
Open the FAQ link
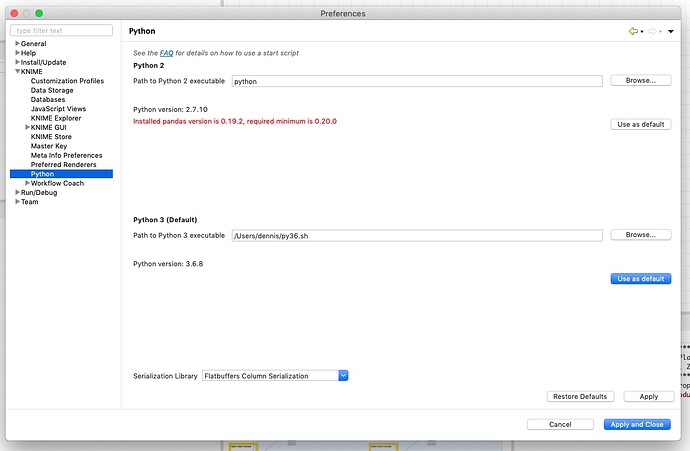tap(166, 53)
